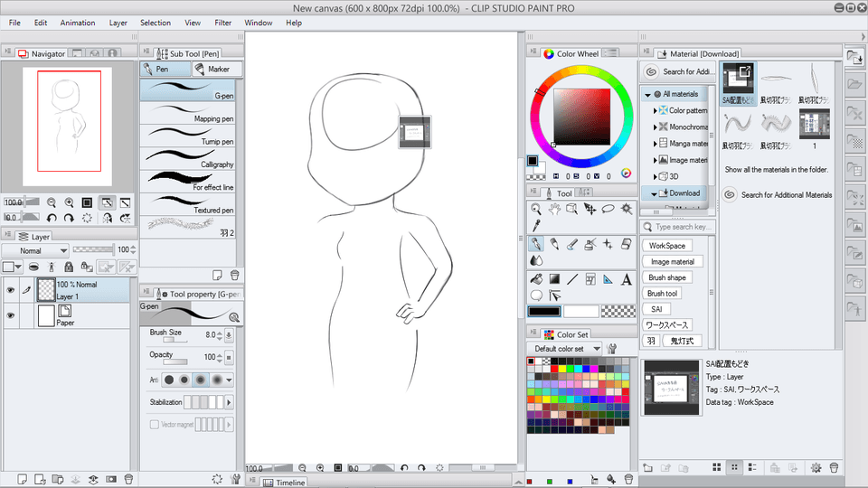Image resolution: width=868 pixels, height=488 pixels.
Task: Open the Filter menu
Action: tap(222, 23)
